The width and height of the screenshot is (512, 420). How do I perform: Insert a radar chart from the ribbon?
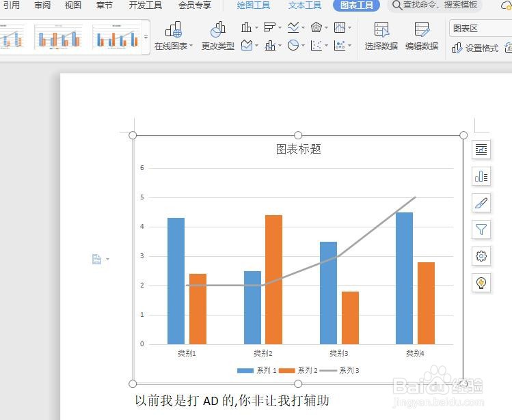[316, 27]
